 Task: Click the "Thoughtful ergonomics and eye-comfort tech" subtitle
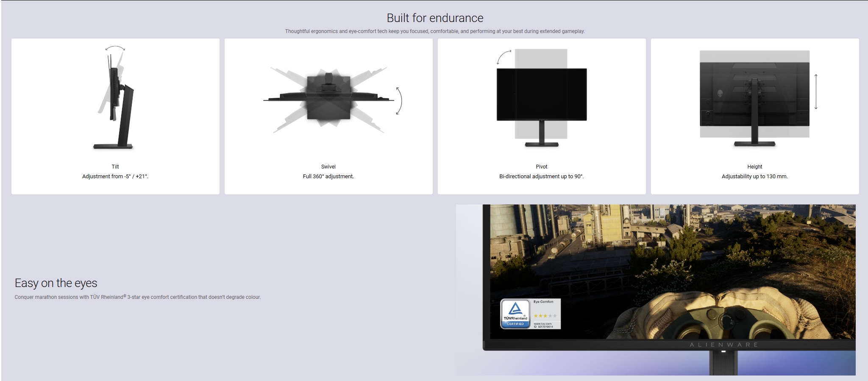click(x=435, y=31)
